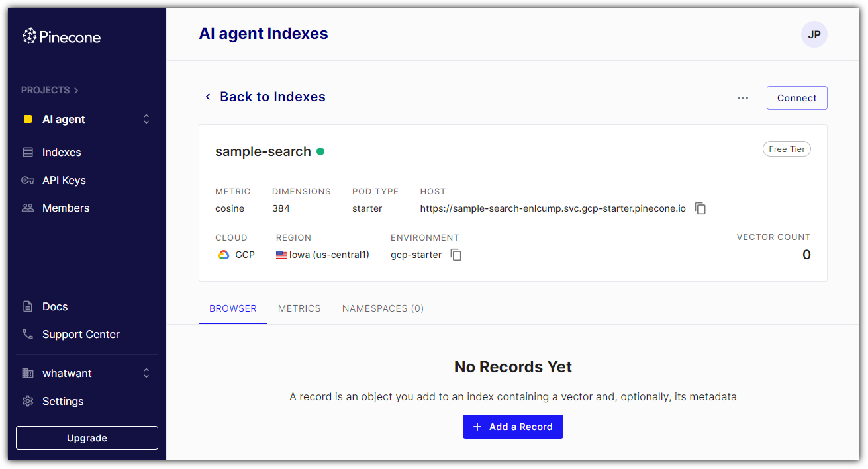Click the Indexes list icon
The width and height of the screenshot is (868, 469).
[x=28, y=152]
